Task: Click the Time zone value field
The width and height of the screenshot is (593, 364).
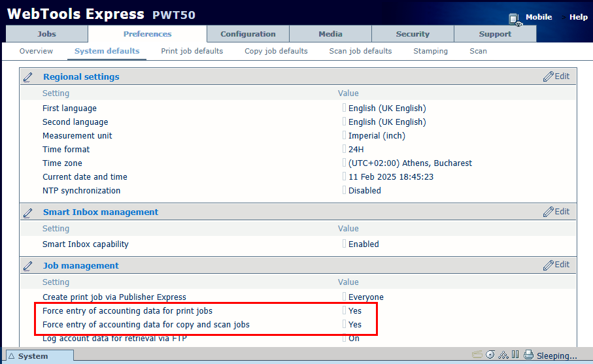Action: click(x=409, y=163)
